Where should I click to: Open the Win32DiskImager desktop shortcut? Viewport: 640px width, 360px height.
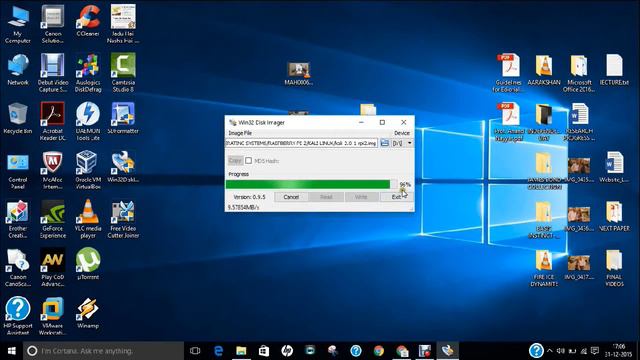click(x=123, y=167)
